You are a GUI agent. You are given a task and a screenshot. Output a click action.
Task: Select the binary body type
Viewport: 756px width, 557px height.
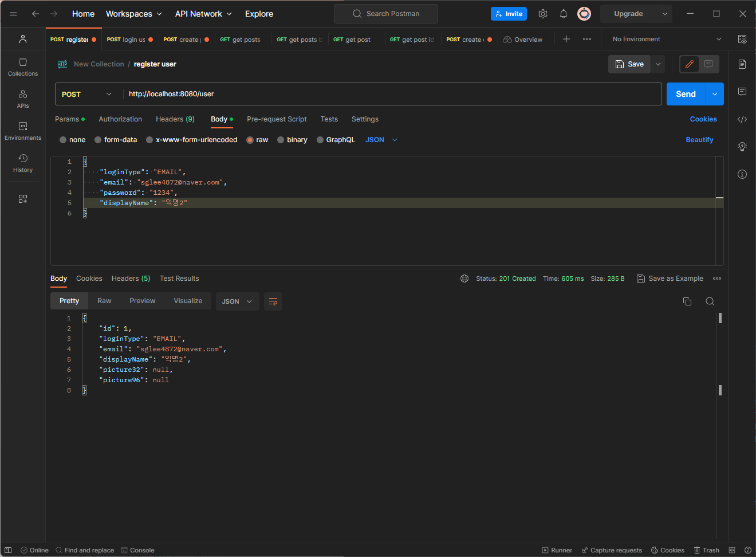tap(292, 140)
